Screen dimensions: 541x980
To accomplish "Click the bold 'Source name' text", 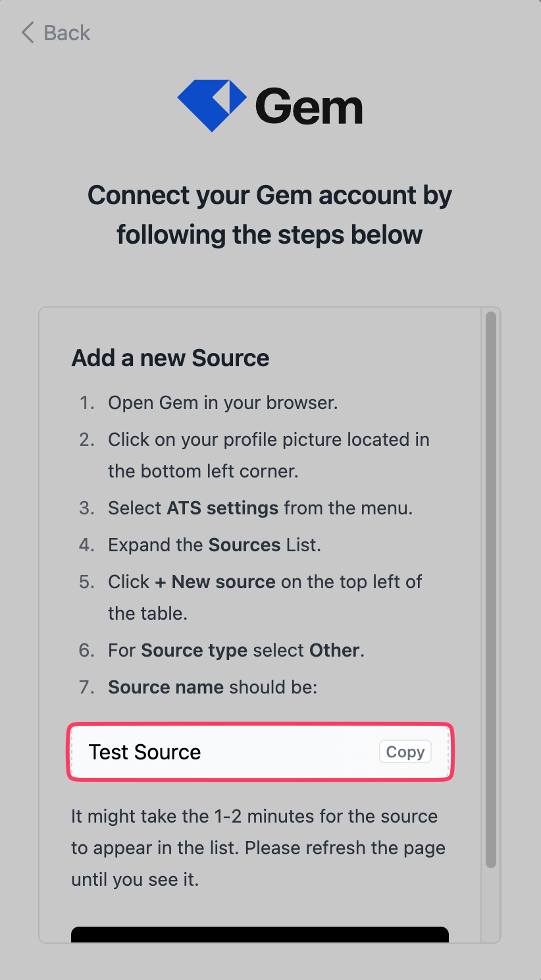I will (166, 687).
